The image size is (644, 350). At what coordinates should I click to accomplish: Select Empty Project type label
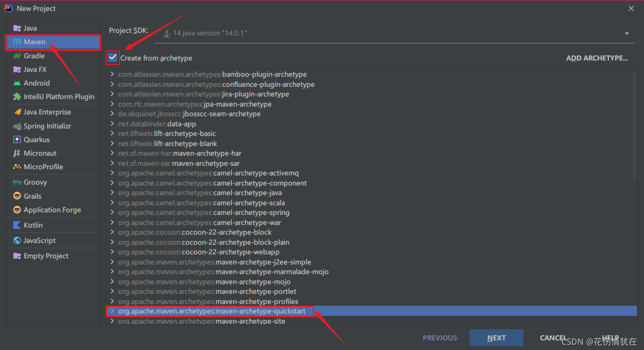pos(46,256)
